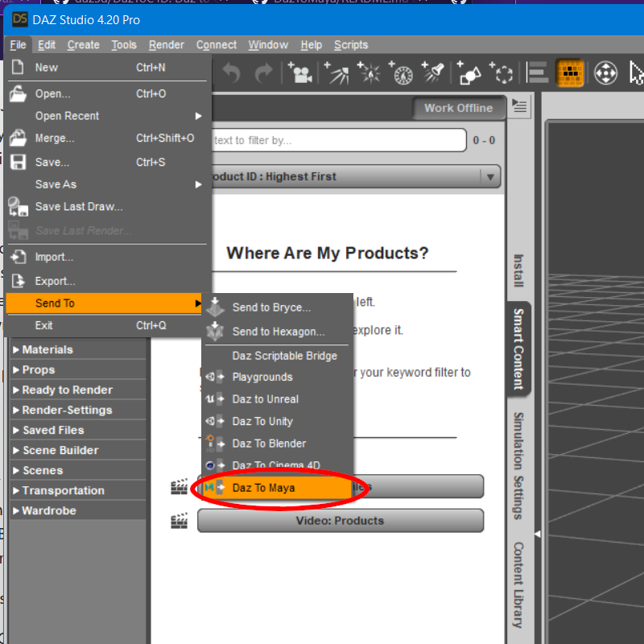Select Daz to Unreal bridge
This screenshot has width=644, height=644.
coord(277,399)
